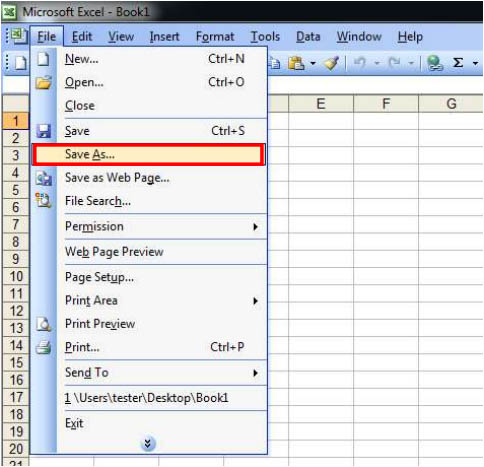Click the Excel workbook icon beside File menu
The width and height of the screenshot is (484, 467).
[x=18, y=36]
